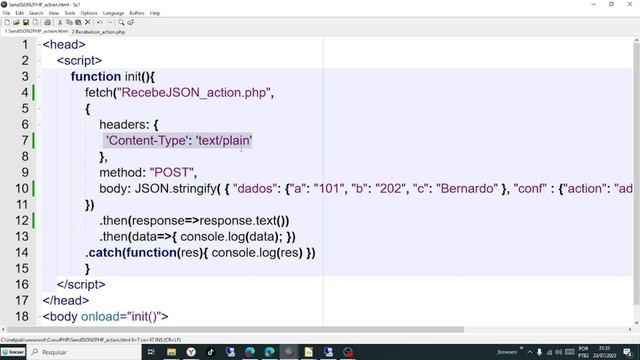The width and height of the screenshot is (640, 360).
Task: Click the 'text/plain' string on line 7
Action: [x=224, y=140]
